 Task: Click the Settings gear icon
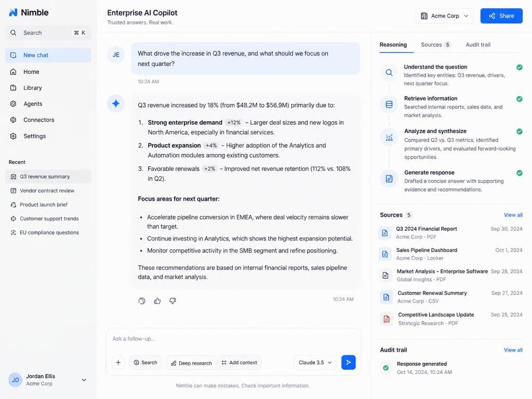pyautogui.click(x=13, y=136)
